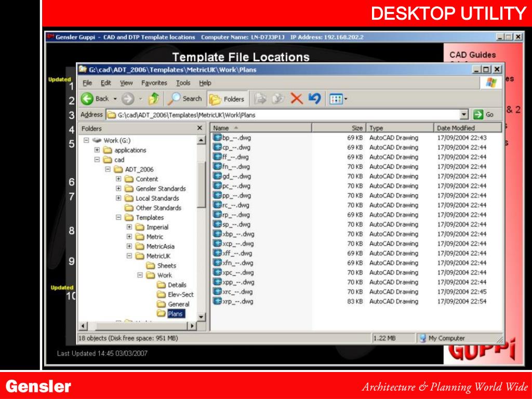
Task: Select the pc_--.dwg file icon
Action: [217, 185]
